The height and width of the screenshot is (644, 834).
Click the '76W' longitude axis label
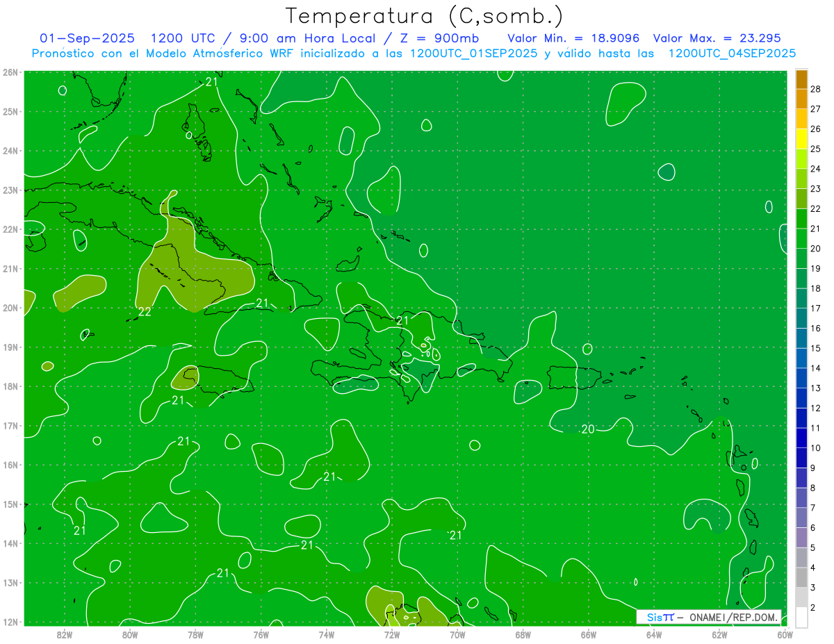pos(261,634)
